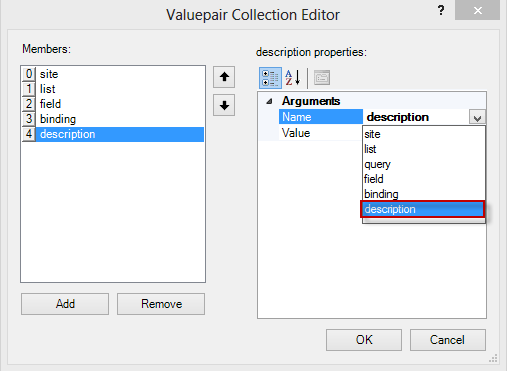Move selected member down with arrow
Screen dimensions: 507x371
pyautogui.click(x=224, y=105)
